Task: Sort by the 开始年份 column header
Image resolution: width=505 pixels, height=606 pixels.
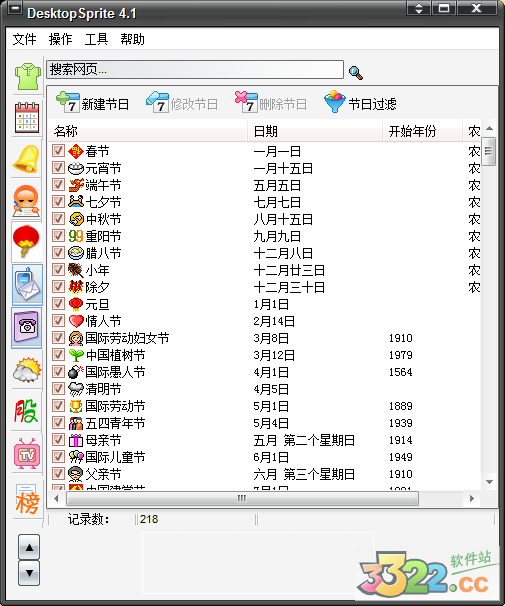Action: (x=422, y=131)
